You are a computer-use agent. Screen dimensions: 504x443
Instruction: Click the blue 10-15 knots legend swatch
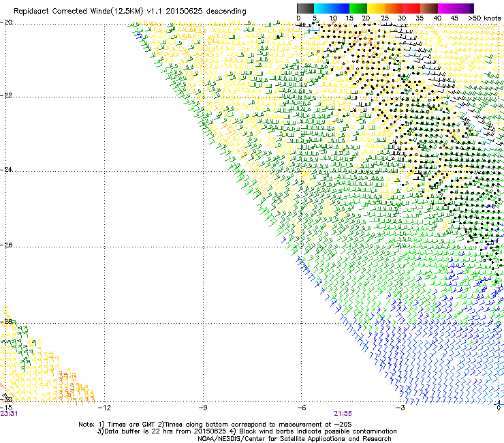click(x=341, y=8)
